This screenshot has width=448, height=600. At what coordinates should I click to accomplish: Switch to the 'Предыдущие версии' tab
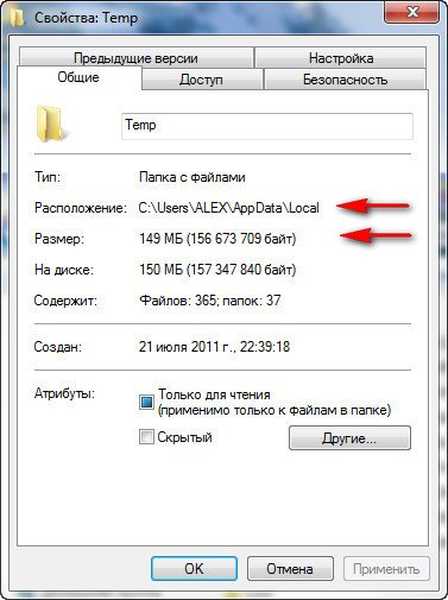[136, 58]
